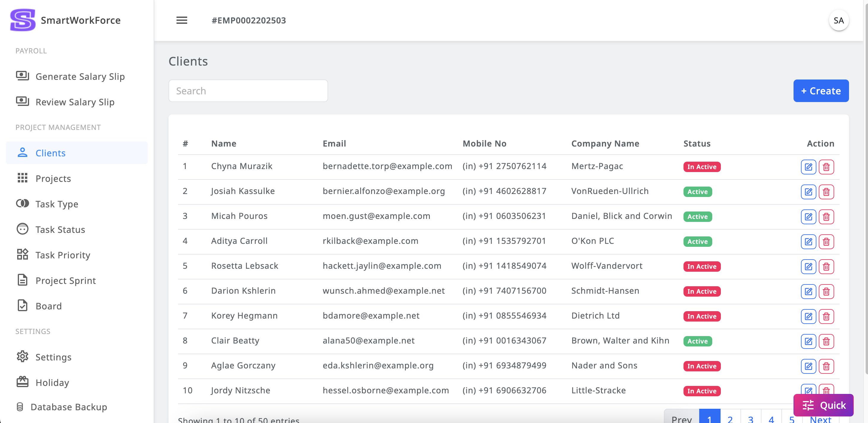Navigate to Database Backup
The height and width of the screenshot is (423, 868).
pos(69,407)
